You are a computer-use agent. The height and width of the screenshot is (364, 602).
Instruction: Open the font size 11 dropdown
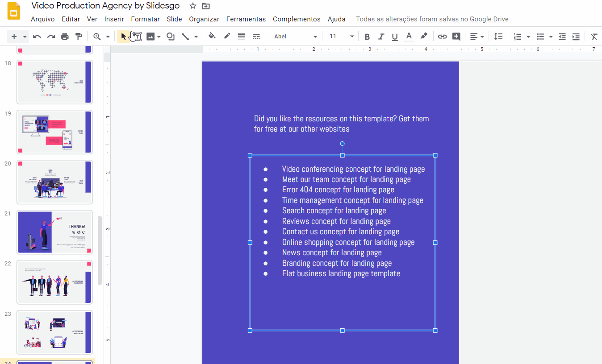point(342,37)
